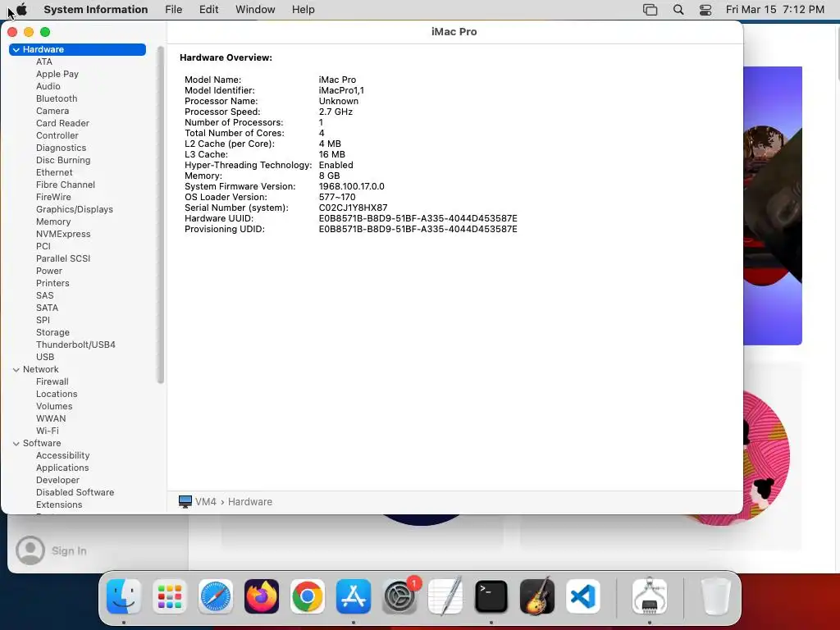This screenshot has height=630, width=840.
Task: Click the screen mirroring menu bar icon
Action: [x=650, y=10]
